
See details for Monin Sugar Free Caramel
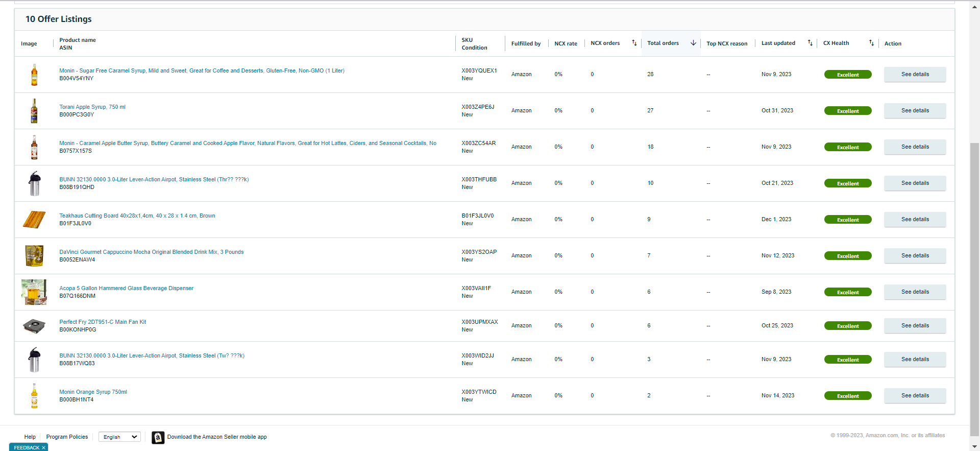[915, 75]
